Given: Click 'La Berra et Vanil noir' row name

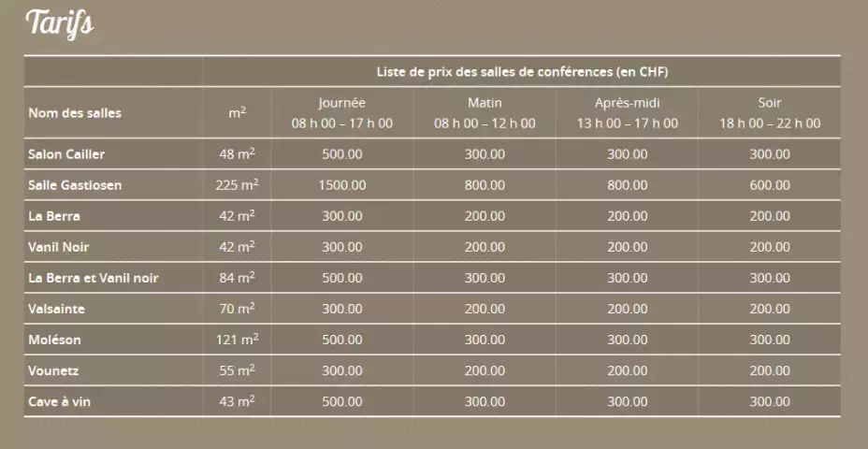Looking at the screenshot, I should pos(94,278).
